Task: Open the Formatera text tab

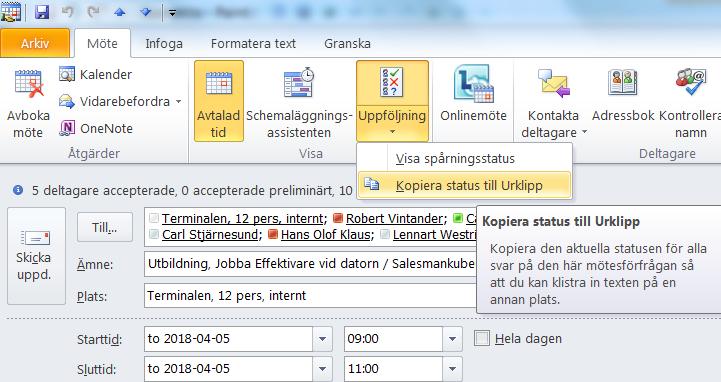Action: [x=253, y=43]
